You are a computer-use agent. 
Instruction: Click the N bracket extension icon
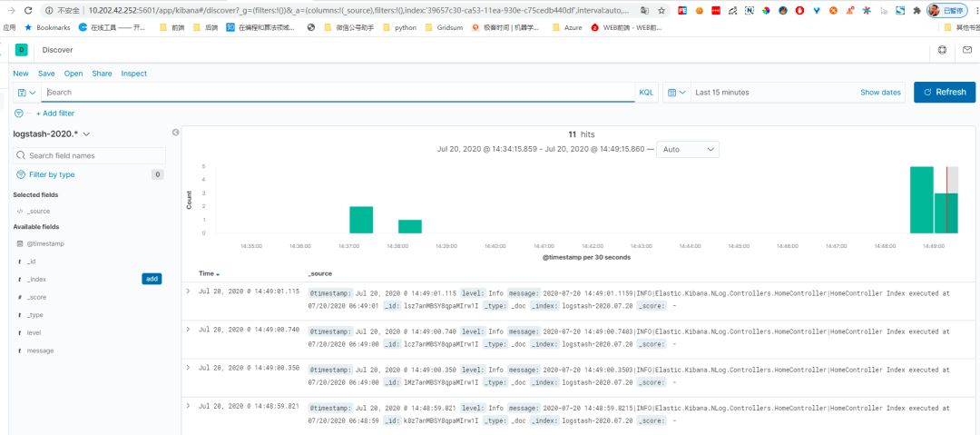tap(750, 11)
